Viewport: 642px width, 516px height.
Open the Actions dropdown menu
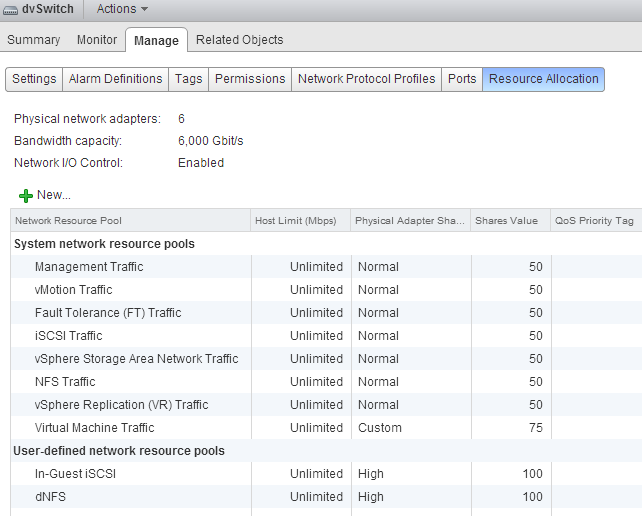pyautogui.click(x=122, y=9)
